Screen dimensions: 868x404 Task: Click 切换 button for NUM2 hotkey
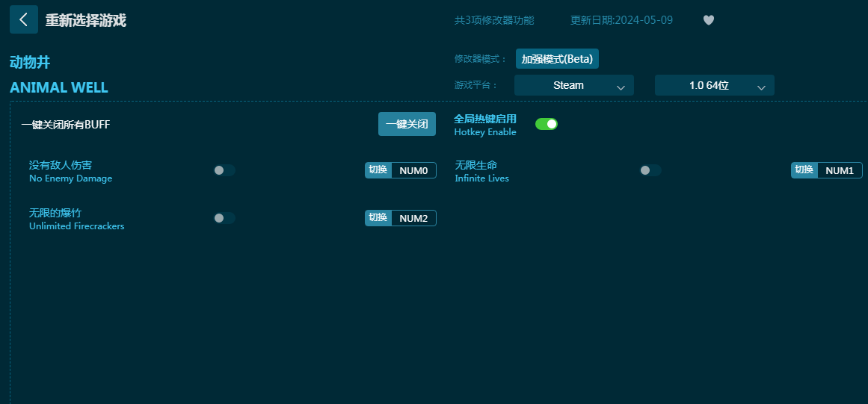pyautogui.click(x=378, y=218)
